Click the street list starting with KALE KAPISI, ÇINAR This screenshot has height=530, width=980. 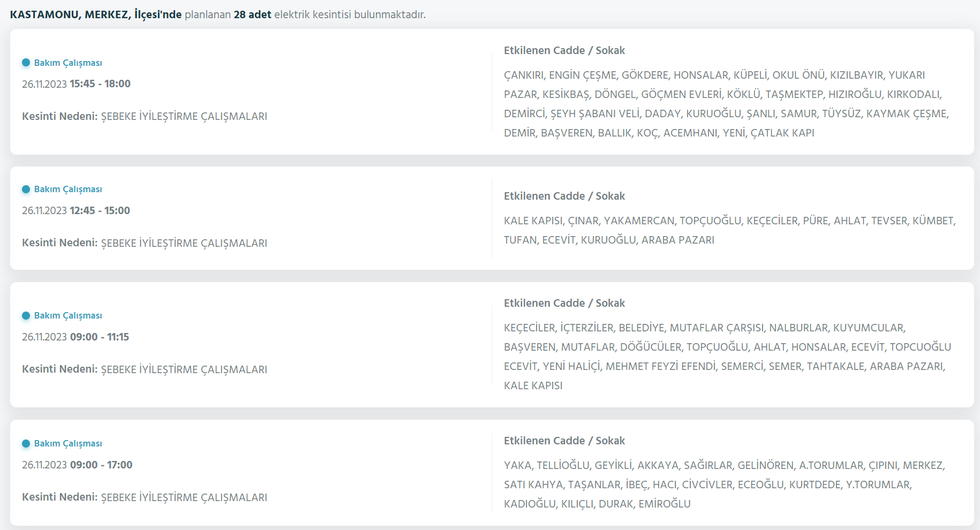[x=730, y=230]
